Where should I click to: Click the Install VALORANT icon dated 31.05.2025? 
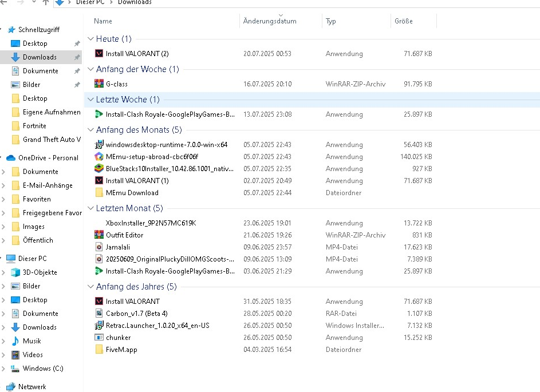coord(99,301)
